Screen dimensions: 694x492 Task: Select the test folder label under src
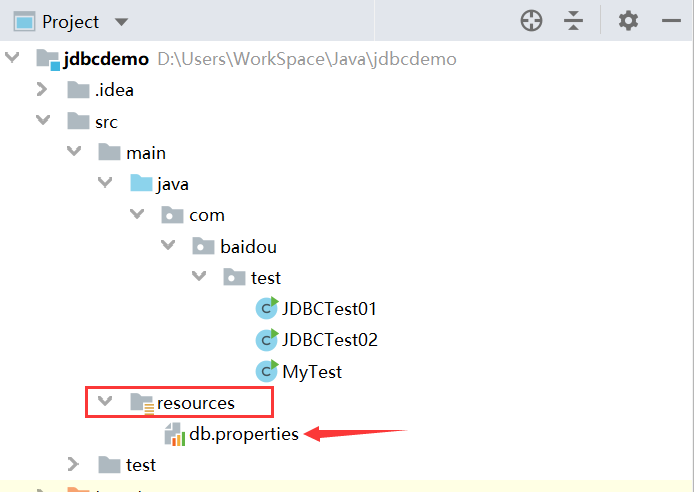click(x=141, y=465)
